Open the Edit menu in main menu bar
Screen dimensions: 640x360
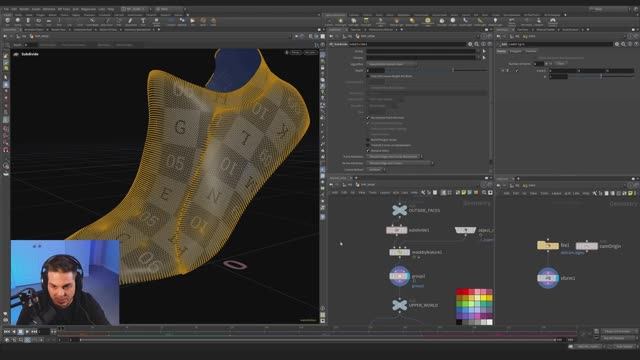pyautogui.click(x=14, y=9)
